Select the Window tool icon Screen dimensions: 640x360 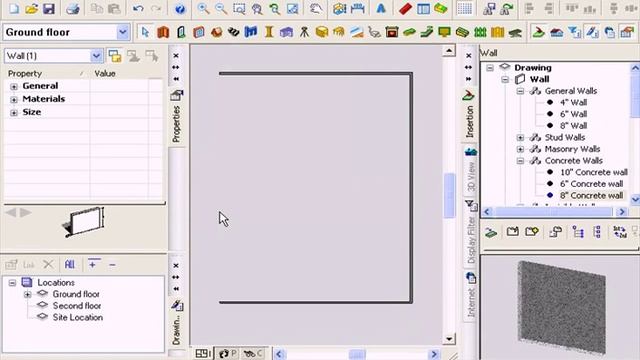(198, 32)
